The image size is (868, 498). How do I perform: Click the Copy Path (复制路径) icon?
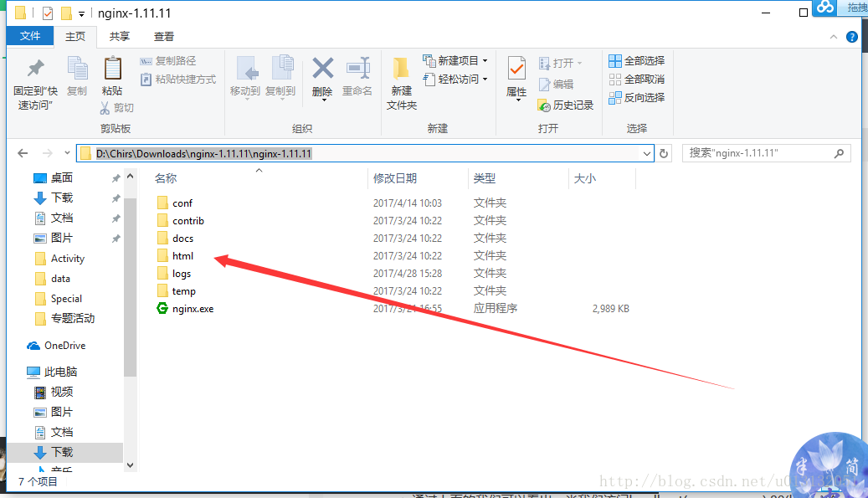[x=146, y=61]
